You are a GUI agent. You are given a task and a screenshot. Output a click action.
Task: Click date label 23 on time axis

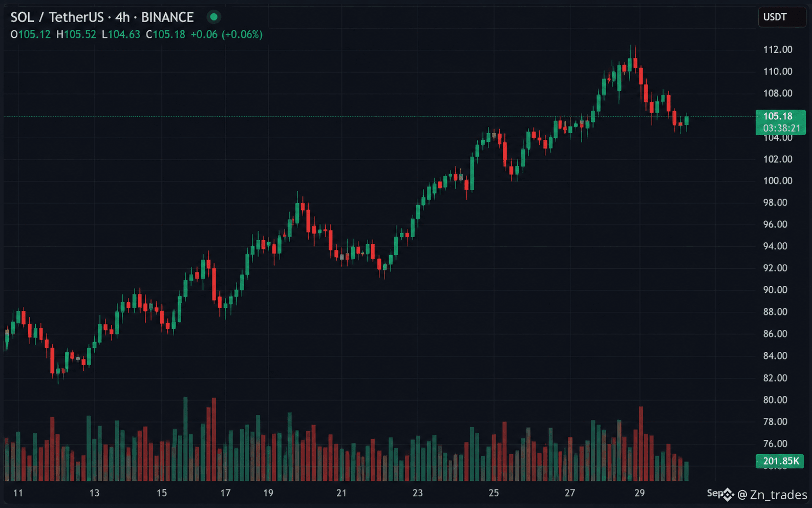(418, 493)
